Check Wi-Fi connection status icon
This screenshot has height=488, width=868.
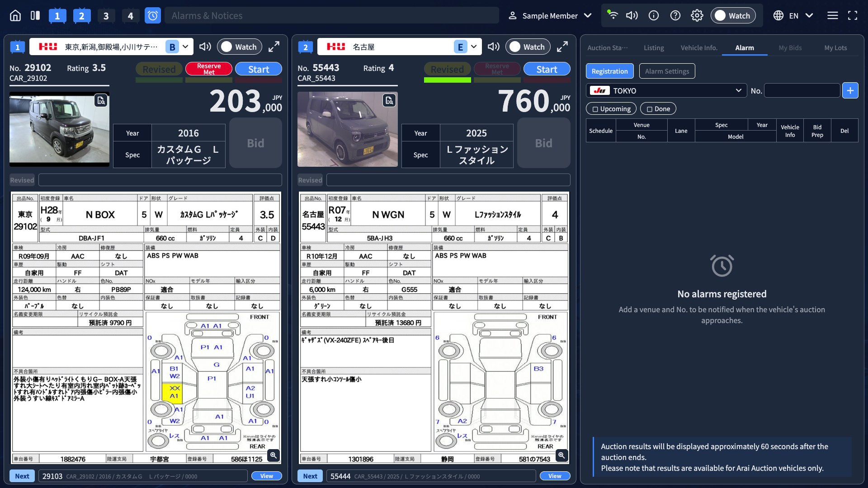pyautogui.click(x=613, y=14)
